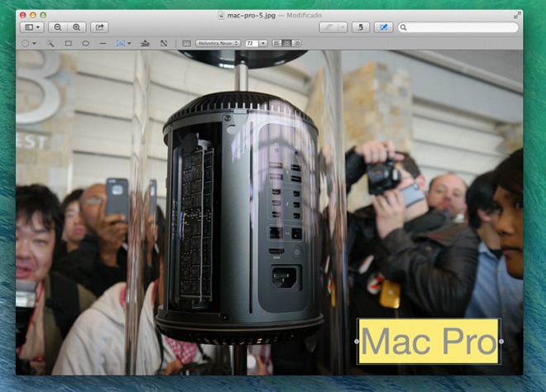Click the fill color box button
This screenshot has width=546, height=392.
coord(187,43)
